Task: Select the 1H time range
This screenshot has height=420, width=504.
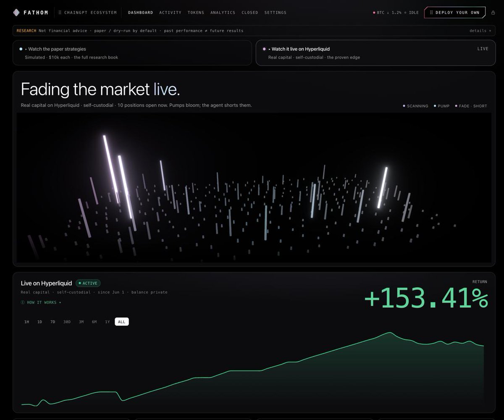Action: coord(26,322)
